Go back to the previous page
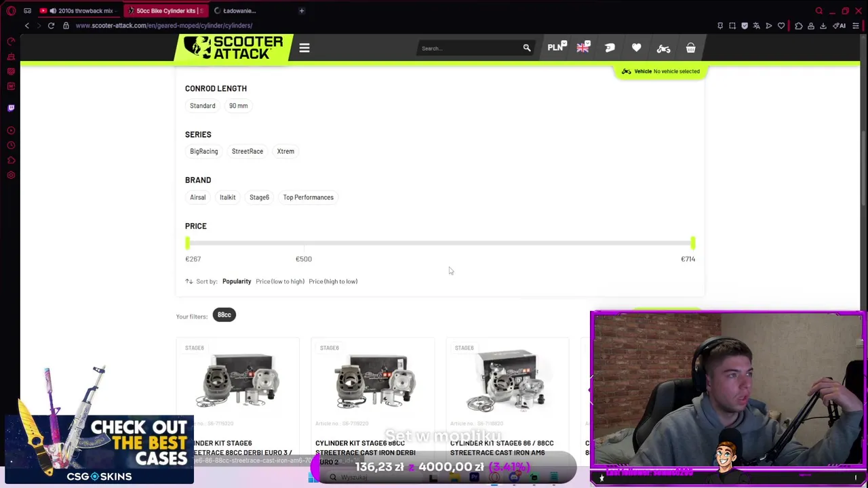 27,26
